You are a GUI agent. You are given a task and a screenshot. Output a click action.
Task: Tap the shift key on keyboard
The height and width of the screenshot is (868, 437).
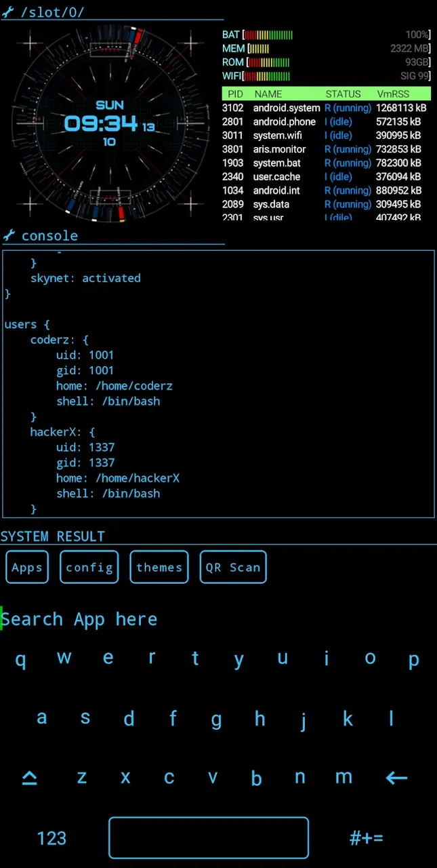click(29, 778)
